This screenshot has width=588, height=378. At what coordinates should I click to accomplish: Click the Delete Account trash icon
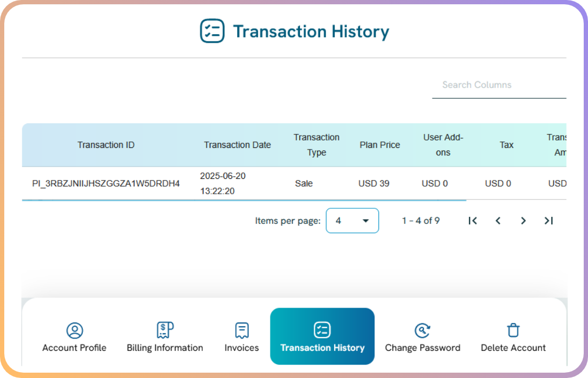point(513,330)
